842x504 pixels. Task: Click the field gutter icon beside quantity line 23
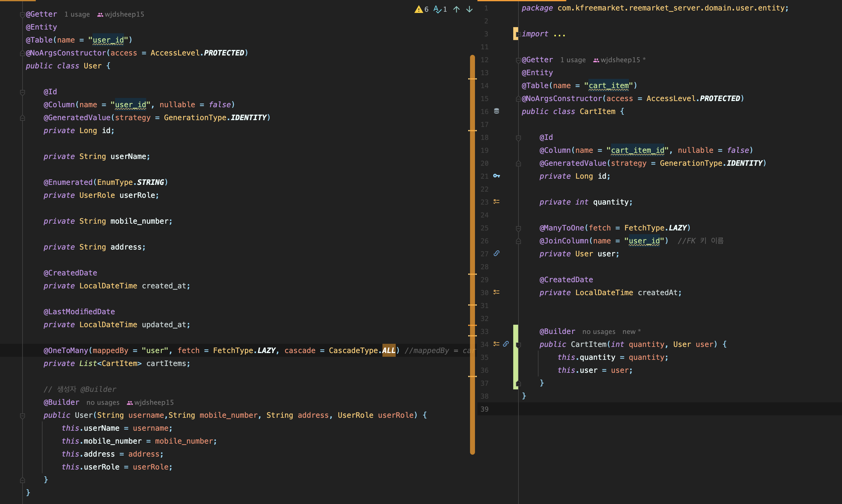point(496,201)
